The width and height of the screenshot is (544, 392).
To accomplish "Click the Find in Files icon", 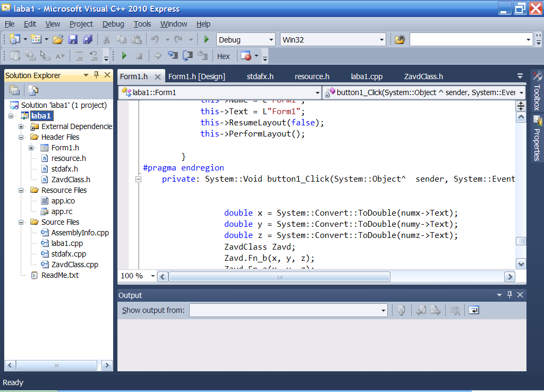I will point(399,39).
